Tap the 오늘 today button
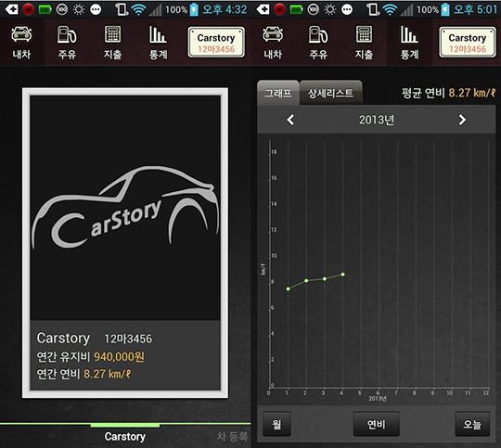 tap(472, 424)
